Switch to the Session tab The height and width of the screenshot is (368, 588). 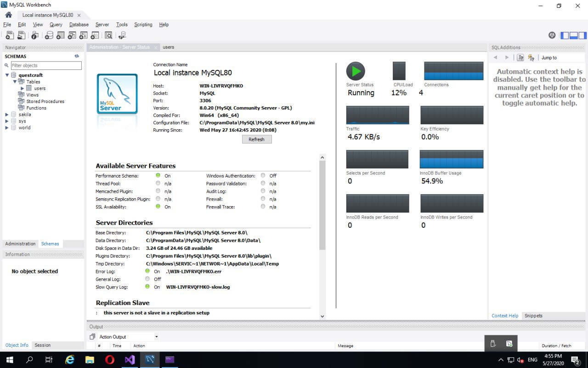42,345
